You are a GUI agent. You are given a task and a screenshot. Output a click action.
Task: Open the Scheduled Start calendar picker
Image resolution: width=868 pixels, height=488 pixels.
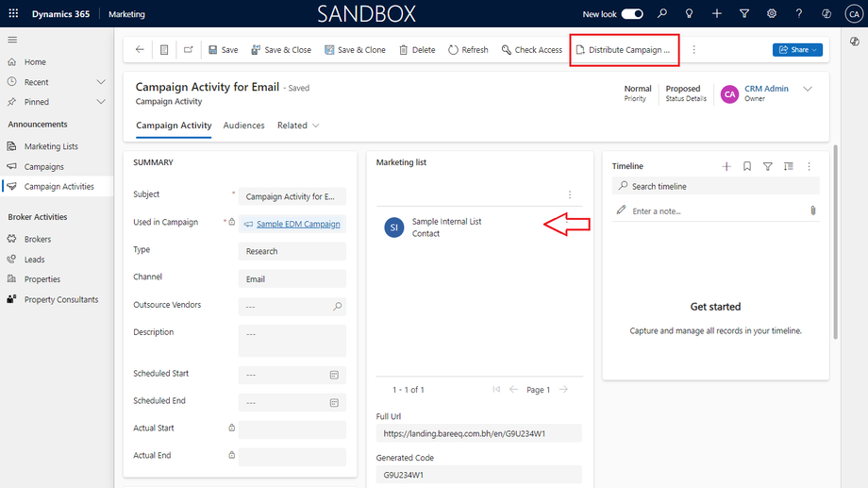pyautogui.click(x=334, y=375)
